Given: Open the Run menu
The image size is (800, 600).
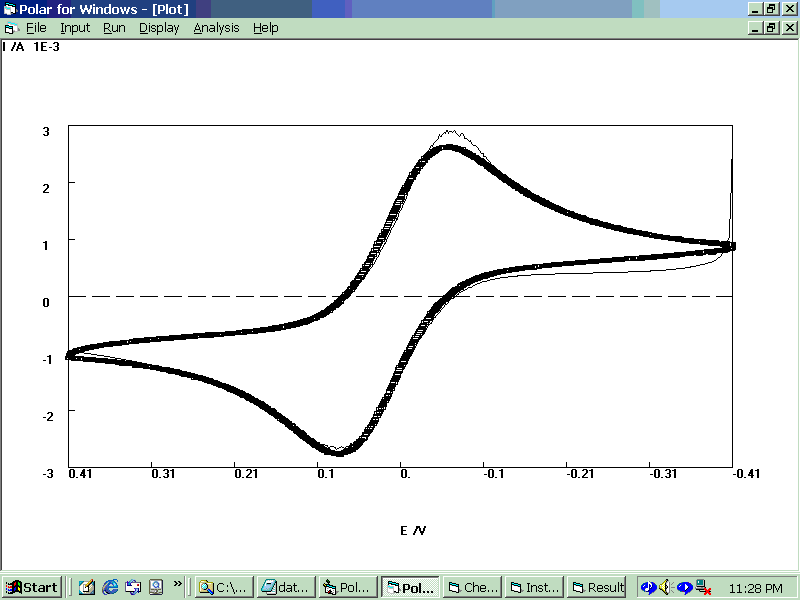Looking at the screenshot, I should click(114, 28).
